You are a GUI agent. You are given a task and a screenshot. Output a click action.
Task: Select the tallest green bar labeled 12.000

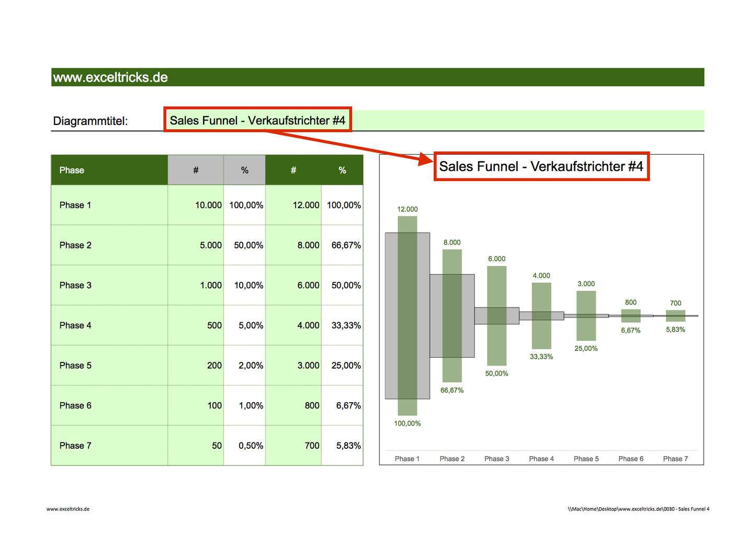point(407,314)
